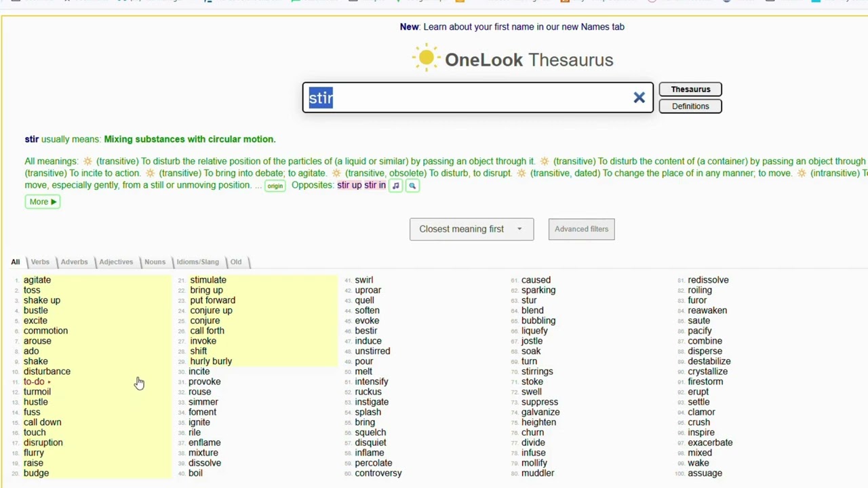Screen dimensions: 868x488
Task: Click the synonym 'sparking'
Action: (538, 290)
